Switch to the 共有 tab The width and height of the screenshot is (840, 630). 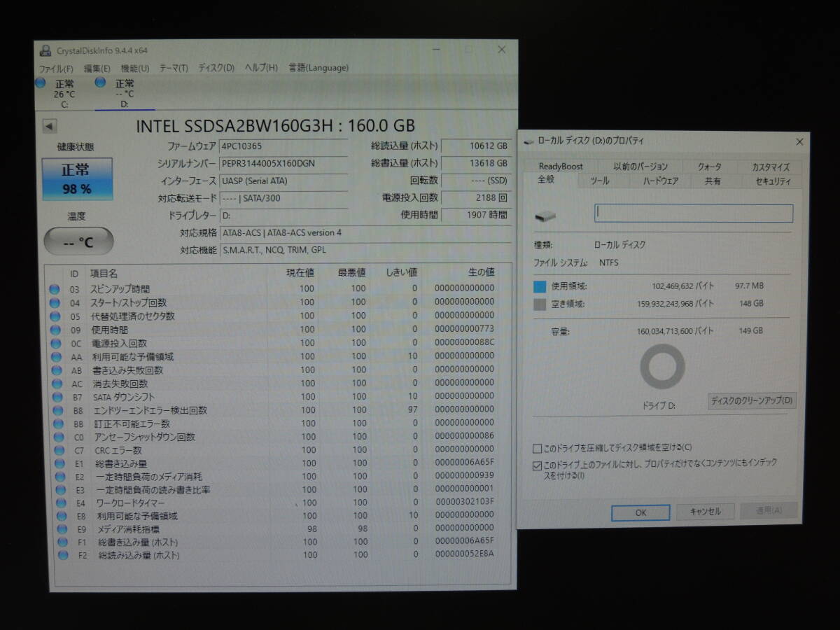coord(713,181)
